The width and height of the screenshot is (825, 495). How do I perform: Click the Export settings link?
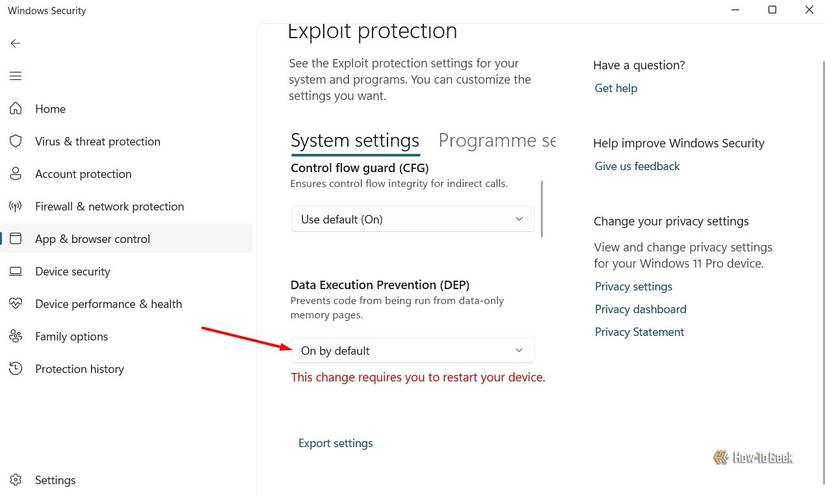(x=336, y=443)
